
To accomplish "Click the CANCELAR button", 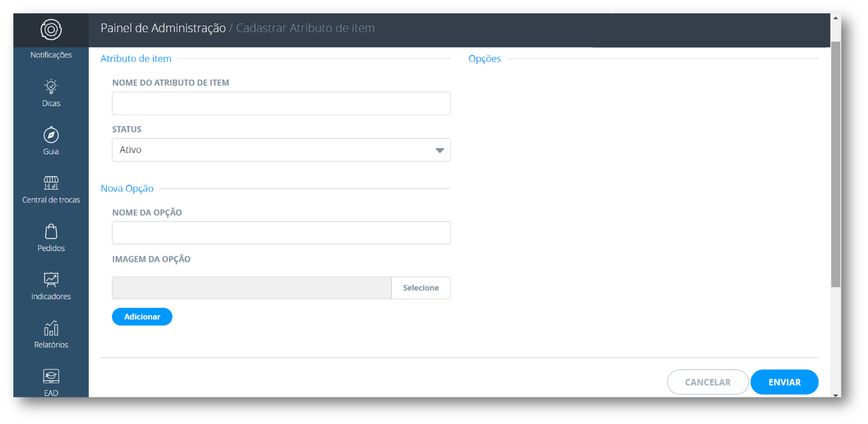I will tap(708, 382).
